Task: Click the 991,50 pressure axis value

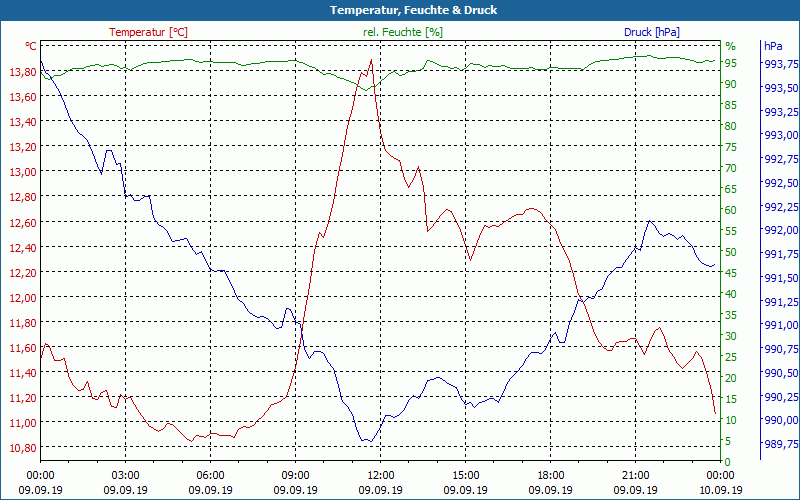Action: pyautogui.click(x=781, y=278)
